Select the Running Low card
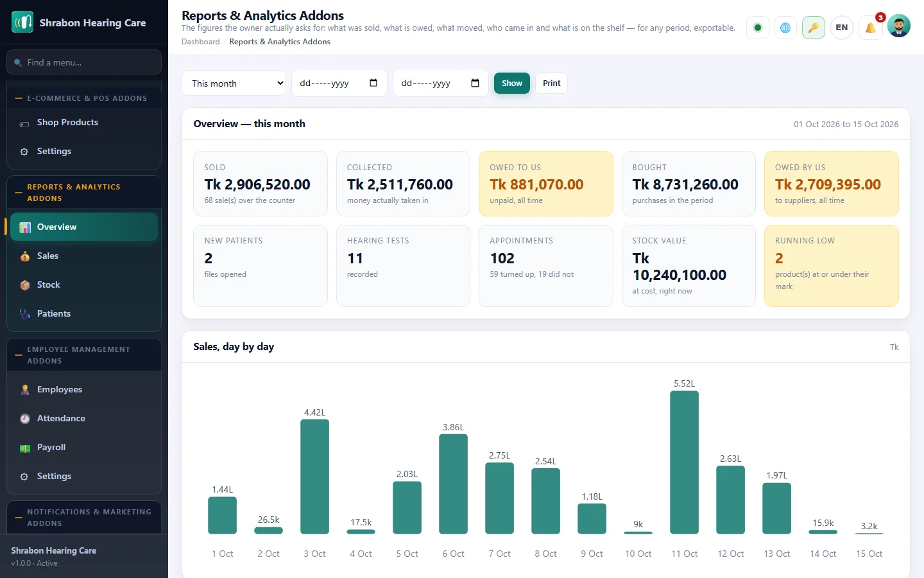This screenshot has width=924, height=578. coord(832,266)
